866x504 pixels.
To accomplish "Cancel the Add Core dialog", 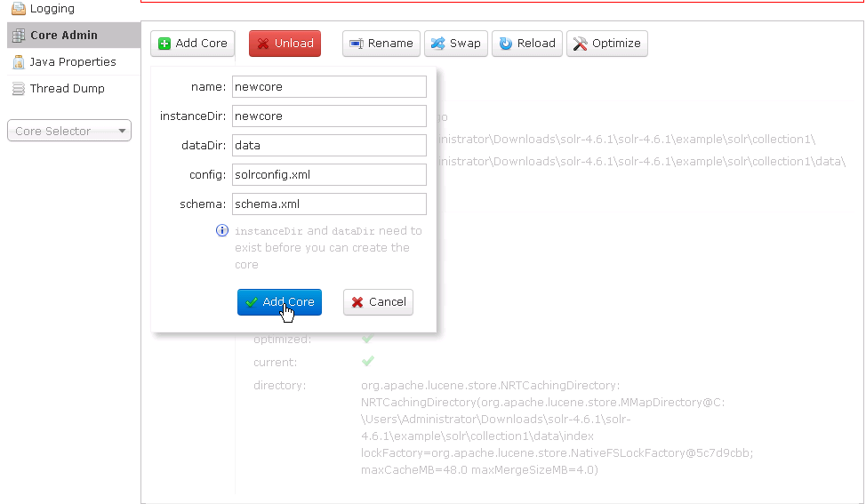I will tap(378, 302).
